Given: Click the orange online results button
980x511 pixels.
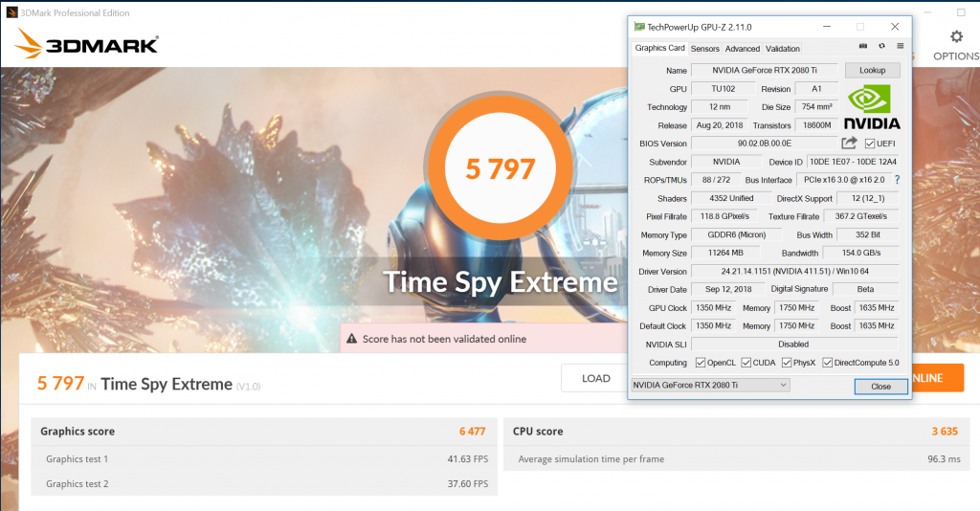Looking at the screenshot, I should pyautogui.click(x=938, y=378).
